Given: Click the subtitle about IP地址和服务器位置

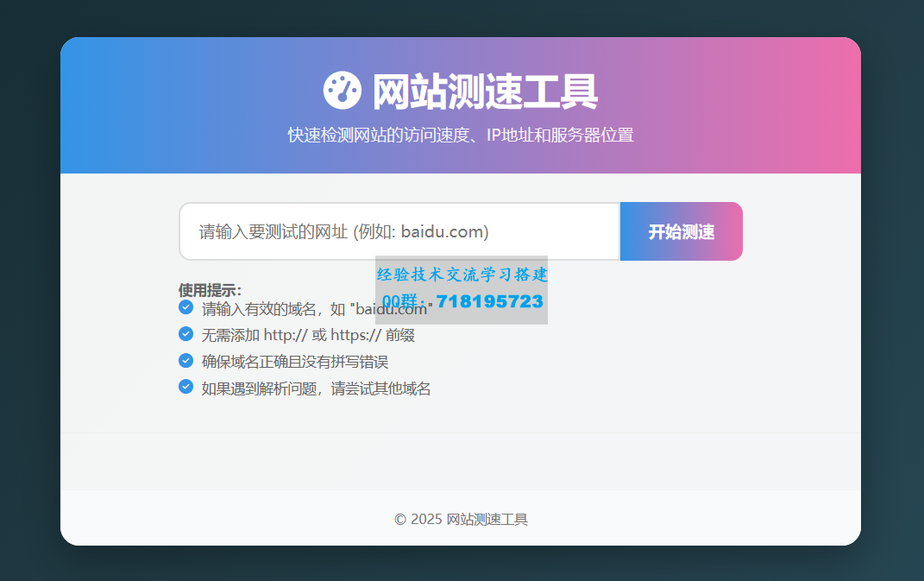Looking at the screenshot, I should coord(462,135).
